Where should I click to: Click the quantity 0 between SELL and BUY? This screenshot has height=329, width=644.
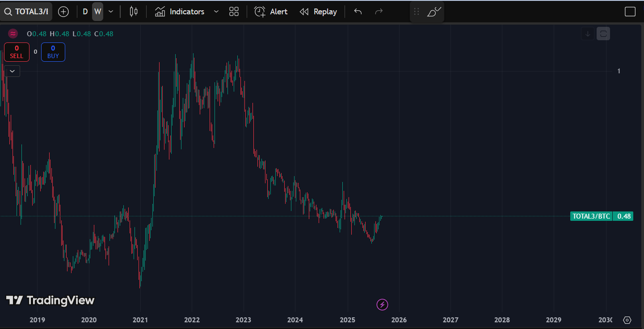point(35,52)
